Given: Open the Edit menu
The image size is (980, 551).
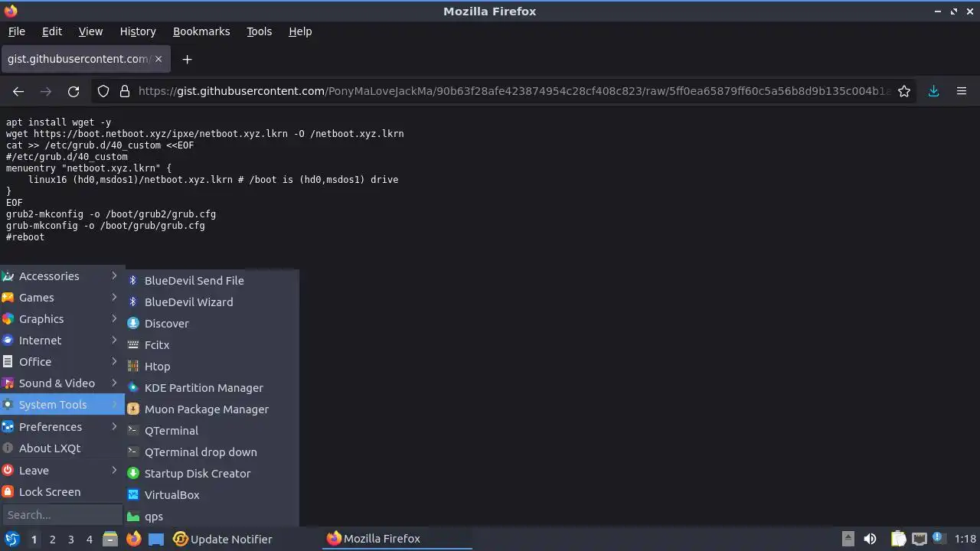Looking at the screenshot, I should pos(52,31).
